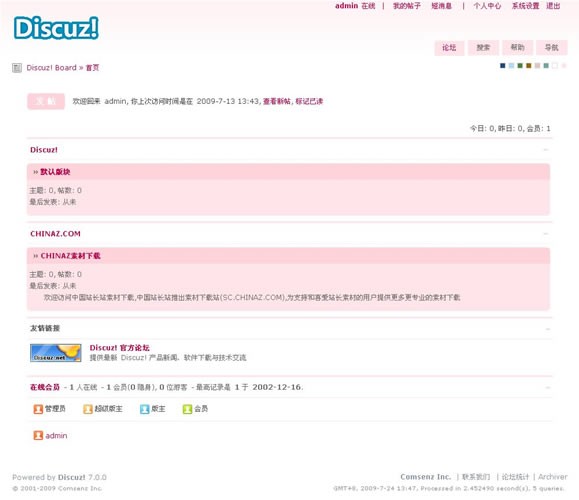Click the Discuz! logo in the header

pos(56,28)
